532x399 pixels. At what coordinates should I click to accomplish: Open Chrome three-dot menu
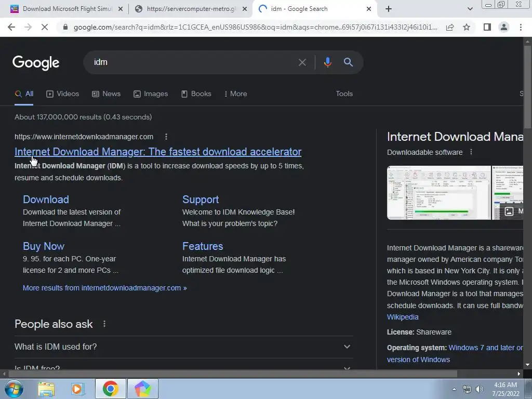(521, 27)
